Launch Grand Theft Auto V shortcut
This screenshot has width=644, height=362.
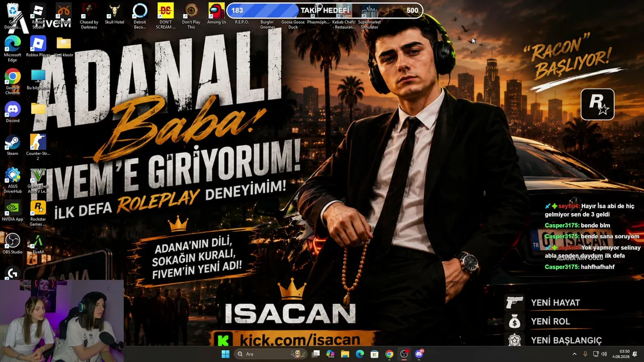(38, 180)
